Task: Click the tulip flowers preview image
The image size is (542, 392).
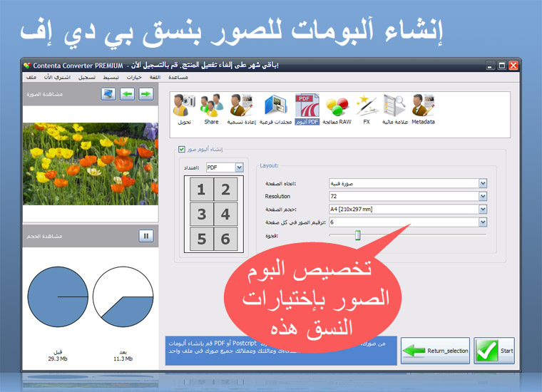Action: (x=91, y=164)
